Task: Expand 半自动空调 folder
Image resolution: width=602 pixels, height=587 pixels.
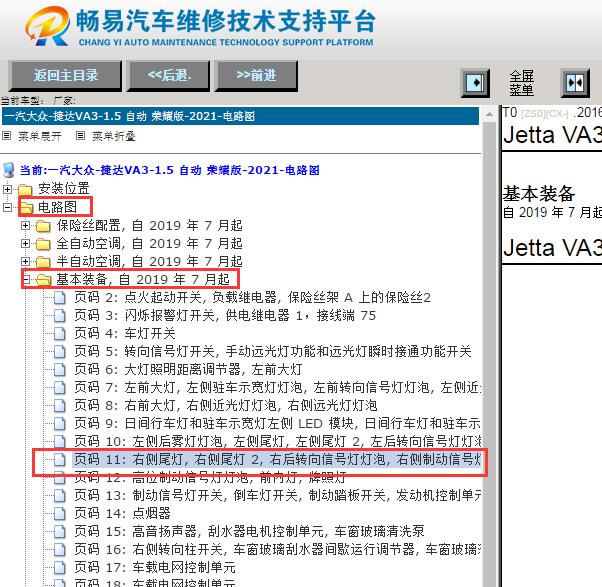Action: click(x=25, y=261)
